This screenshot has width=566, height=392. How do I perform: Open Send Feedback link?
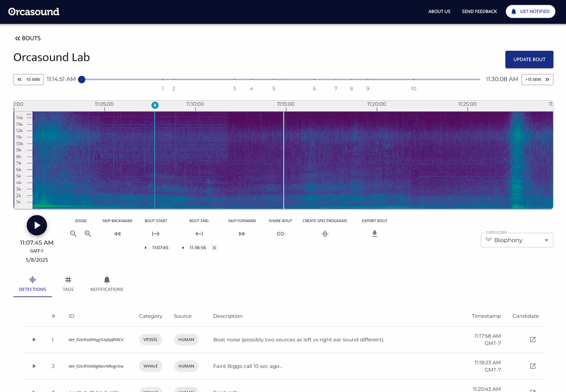coord(479,12)
